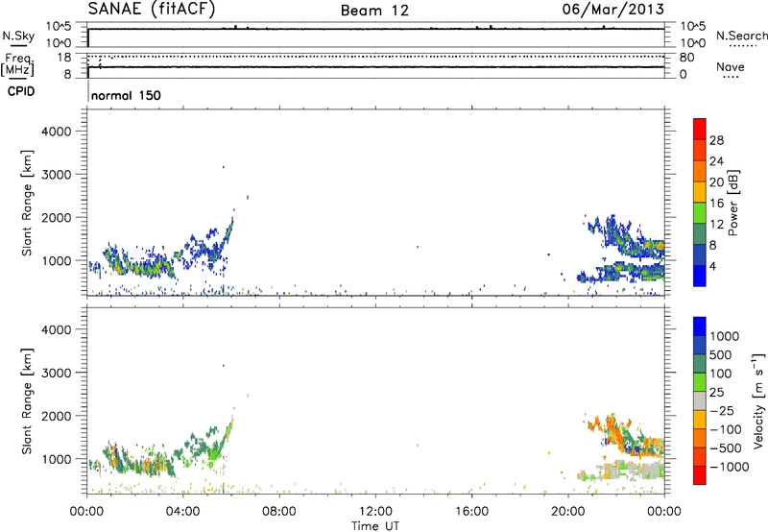
Task: Click the Slant Range label of the velocity panel
Action: 26,401
